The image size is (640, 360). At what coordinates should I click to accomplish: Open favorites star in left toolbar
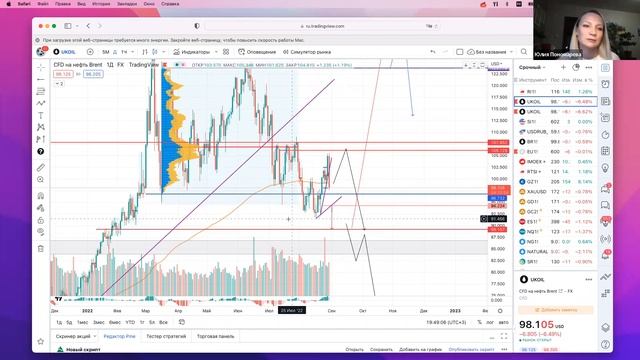(x=40, y=341)
